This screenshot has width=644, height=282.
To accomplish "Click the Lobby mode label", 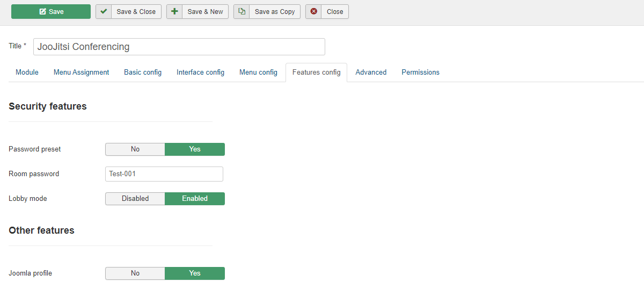I will [28, 199].
